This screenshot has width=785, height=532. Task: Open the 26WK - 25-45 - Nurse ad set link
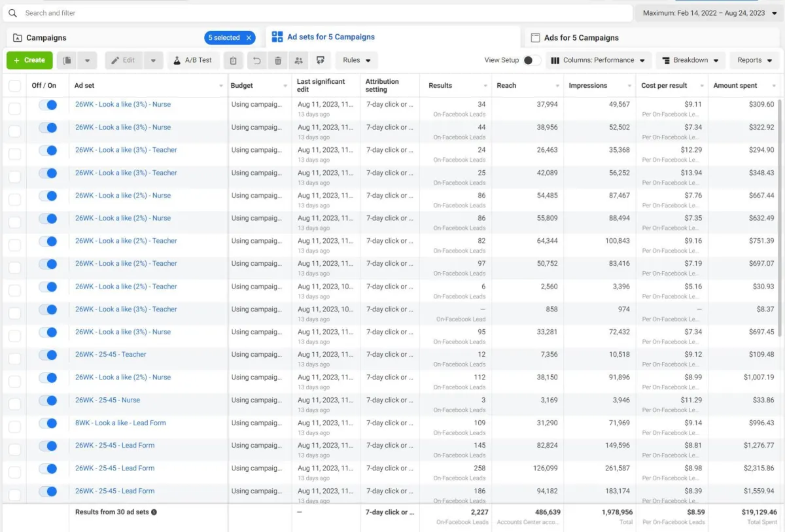(107, 400)
